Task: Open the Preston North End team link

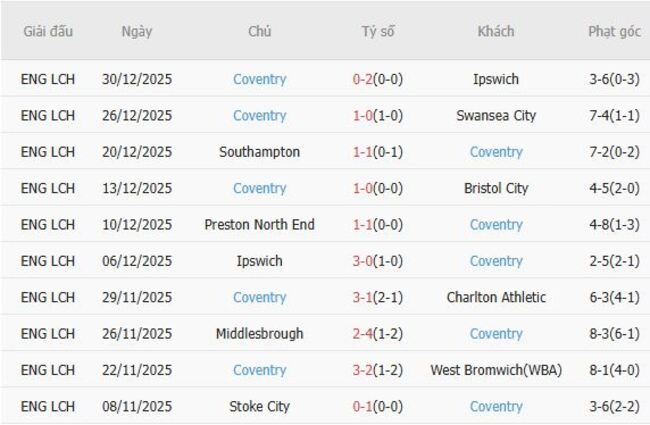Action: (x=259, y=225)
